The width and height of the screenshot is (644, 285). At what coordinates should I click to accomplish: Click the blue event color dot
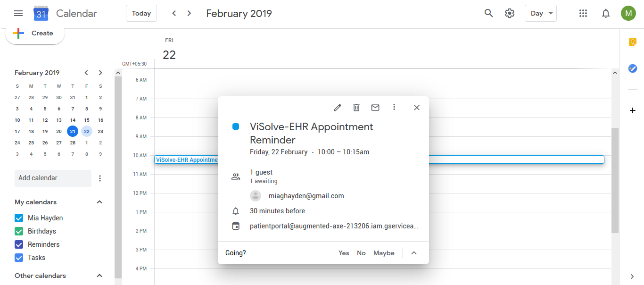[236, 126]
